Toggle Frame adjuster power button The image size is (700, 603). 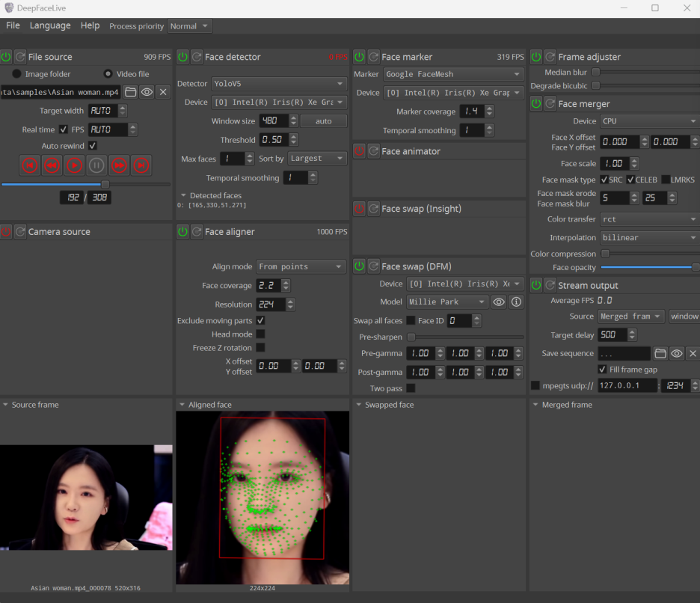coord(536,57)
